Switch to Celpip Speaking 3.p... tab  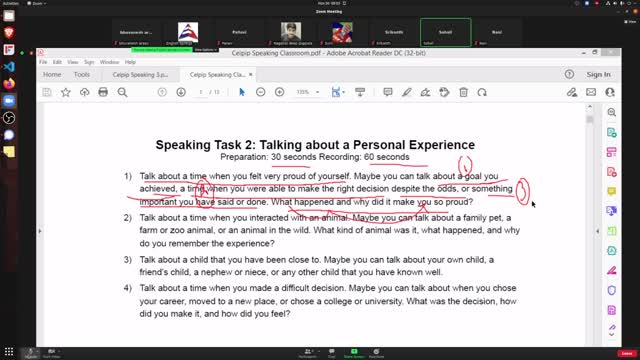point(140,75)
